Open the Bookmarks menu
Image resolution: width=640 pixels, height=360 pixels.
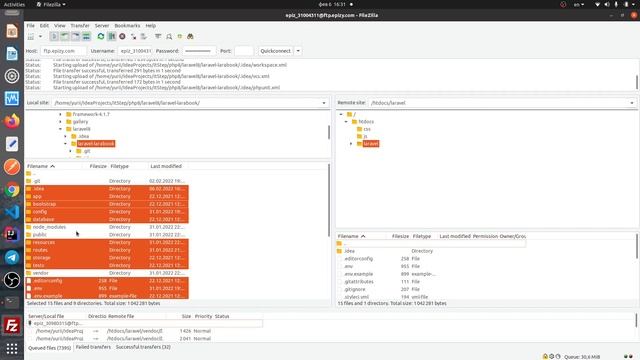[127, 26]
